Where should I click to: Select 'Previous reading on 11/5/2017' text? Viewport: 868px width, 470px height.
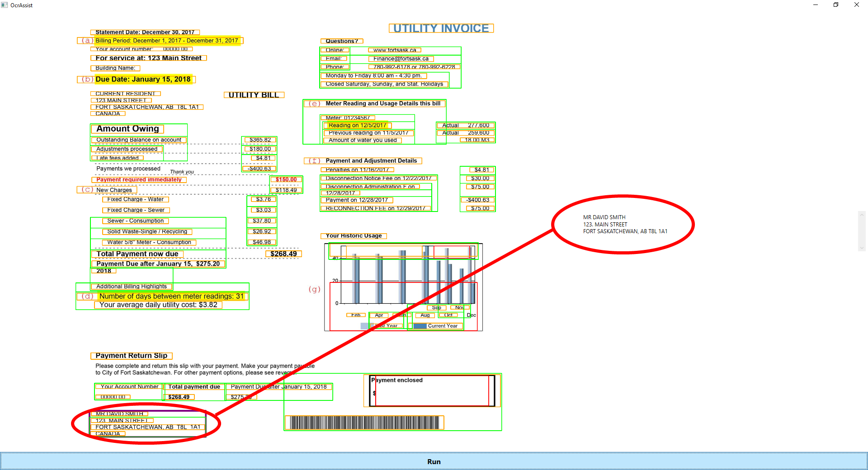[x=368, y=133]
